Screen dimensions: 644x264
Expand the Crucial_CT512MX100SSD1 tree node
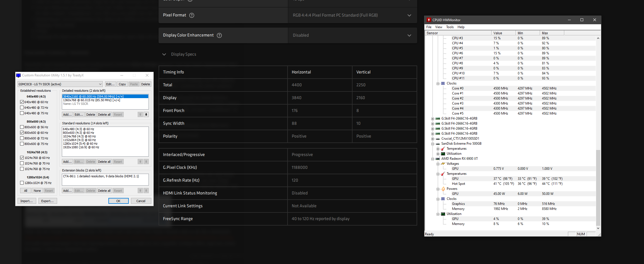click(432, 139)
